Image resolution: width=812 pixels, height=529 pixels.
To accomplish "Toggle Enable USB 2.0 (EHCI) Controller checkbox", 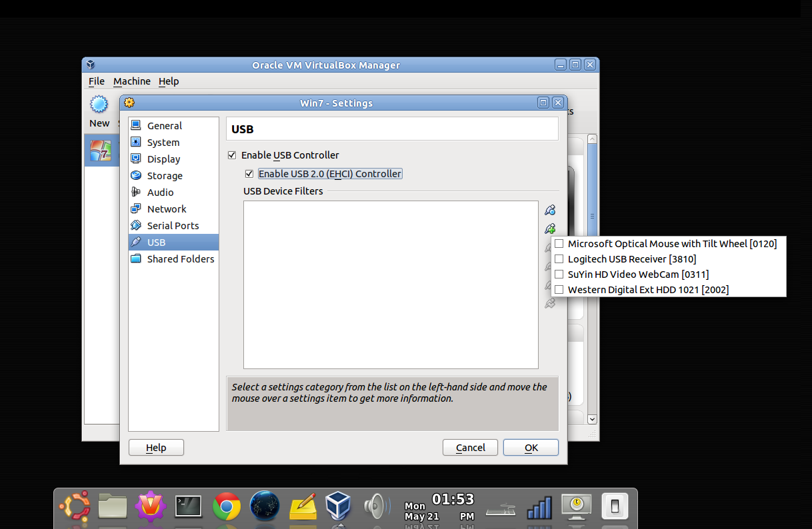I will tap(249, 174).
